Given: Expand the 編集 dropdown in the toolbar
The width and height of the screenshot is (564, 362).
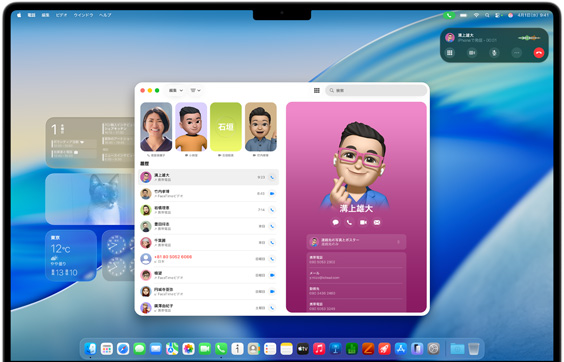Looking at the screenshot, I should tap(176, 90).
